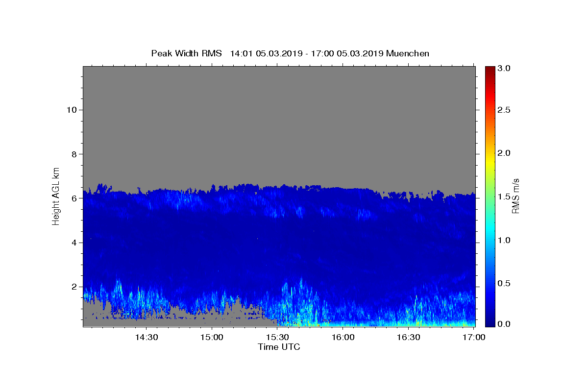Click the height tick label 10

click(73, 110)
